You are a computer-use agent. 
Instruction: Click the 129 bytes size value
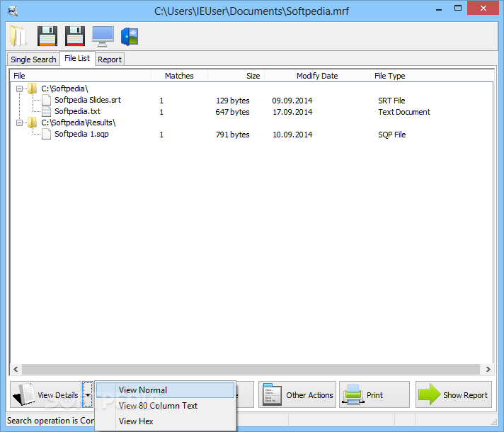pos(233,101)
